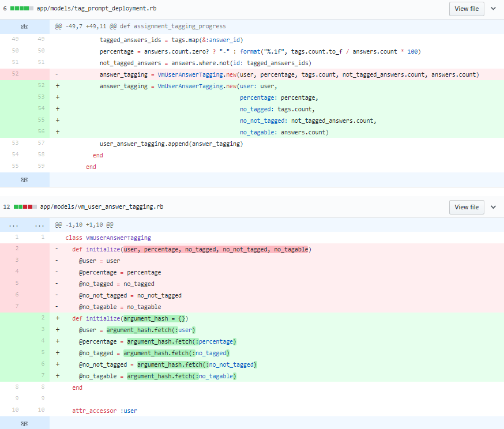Click 'attr_accessor :user' line
504x429 pixels.
277,411
